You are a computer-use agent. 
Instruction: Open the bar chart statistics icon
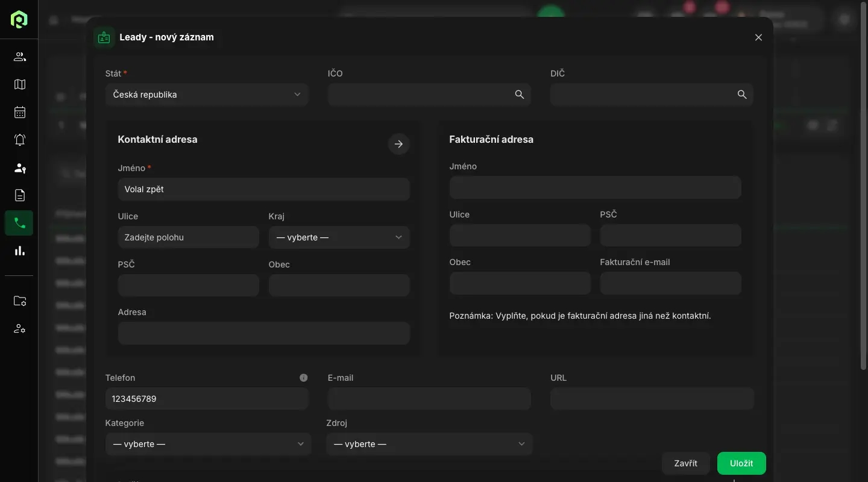click(19, 251)
